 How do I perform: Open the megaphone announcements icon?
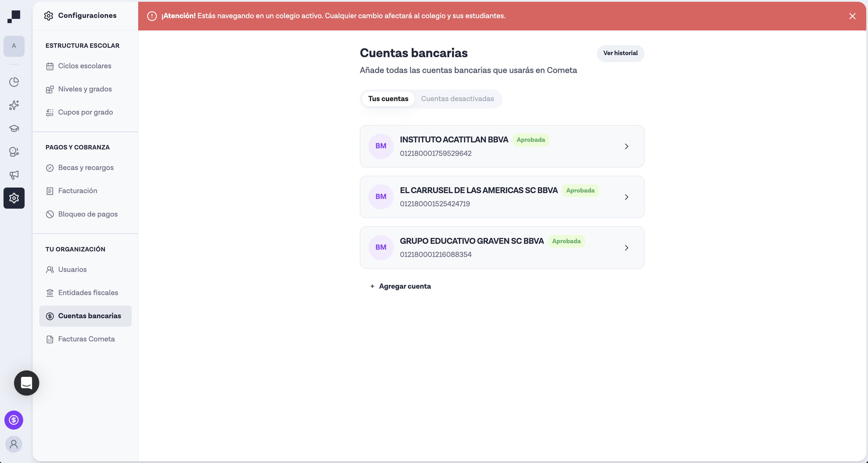click(14, 175)
